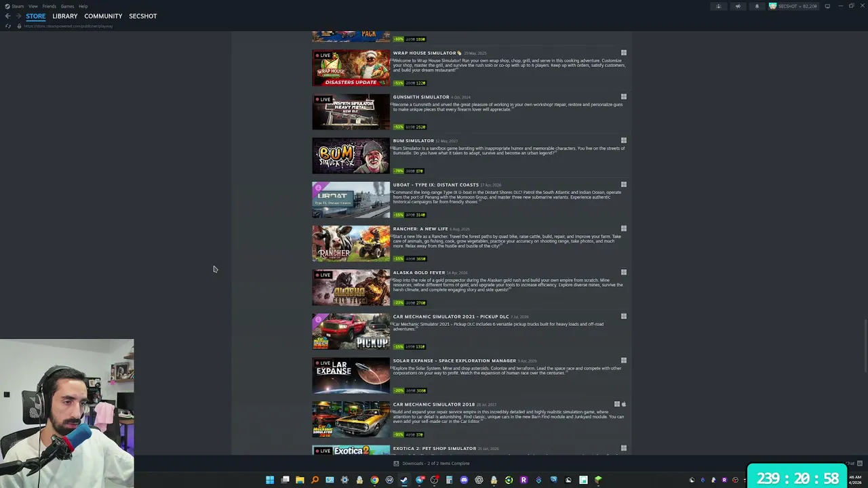Click the LIVE badge on Alaska Gold Fever
Screen dimensions: 868x488
(x=323, y=275)
